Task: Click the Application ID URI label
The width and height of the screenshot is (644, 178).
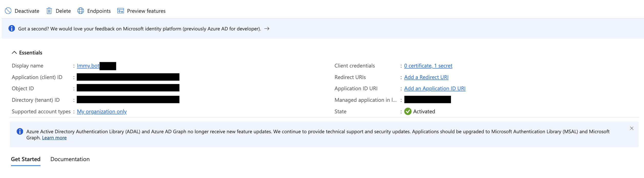Action: 356,88
